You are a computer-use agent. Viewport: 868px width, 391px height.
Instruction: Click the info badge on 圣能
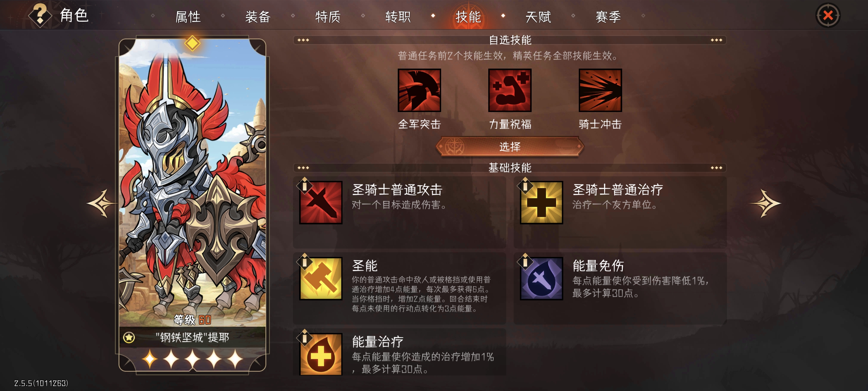[x=304, y=262]
